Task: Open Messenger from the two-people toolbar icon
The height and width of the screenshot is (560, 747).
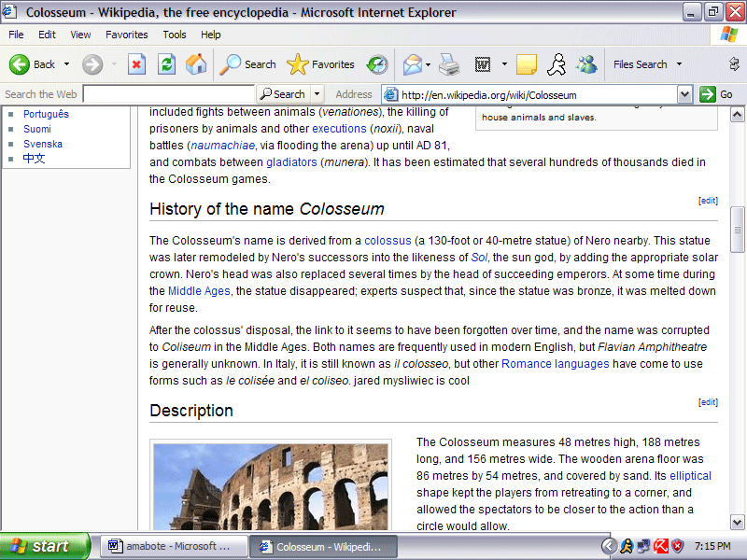Action: [x=586, y=64]
